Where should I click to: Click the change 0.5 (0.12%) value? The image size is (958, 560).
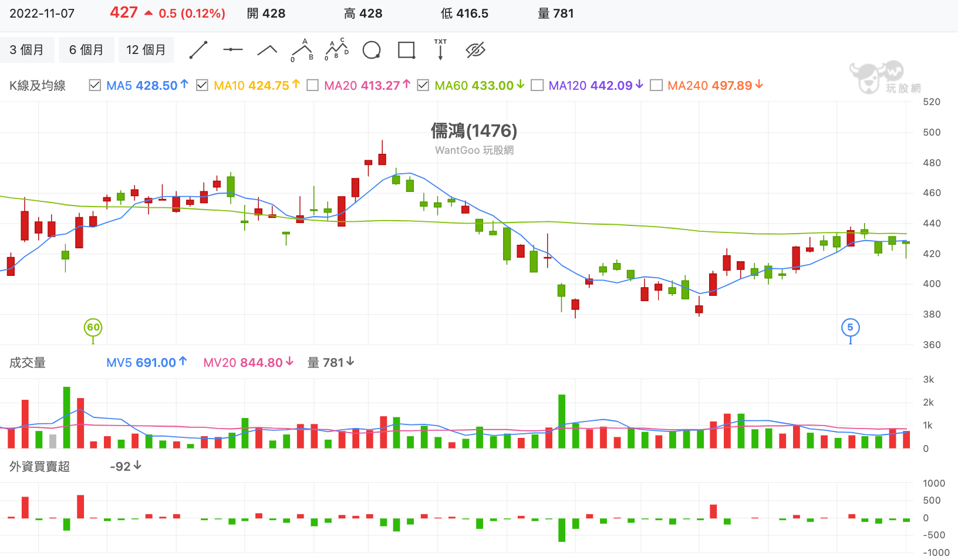192,14
